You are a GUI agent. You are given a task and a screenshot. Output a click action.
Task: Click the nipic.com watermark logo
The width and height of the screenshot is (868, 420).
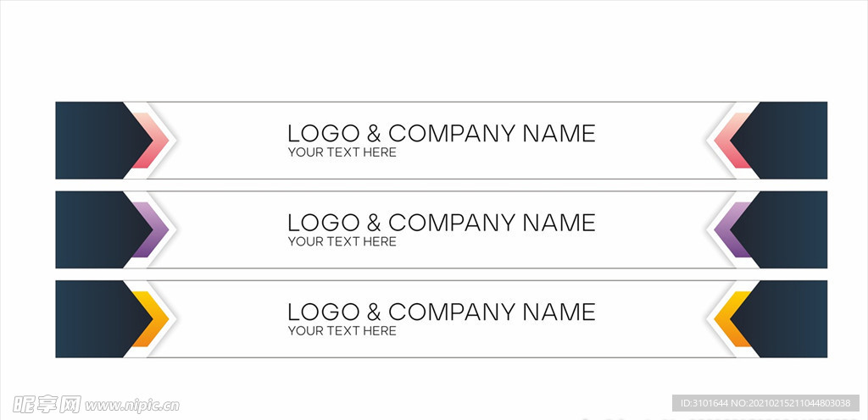pos(91,405)
